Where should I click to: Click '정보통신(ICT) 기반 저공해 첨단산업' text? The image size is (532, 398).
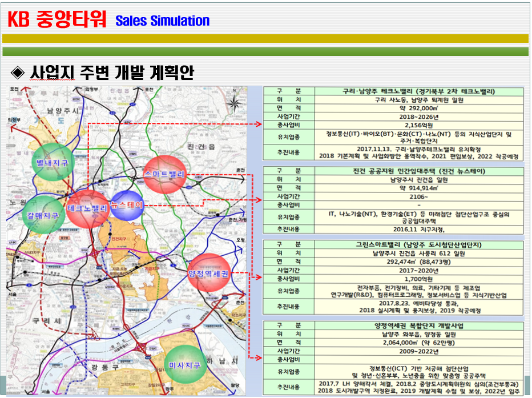pos(418,368)
